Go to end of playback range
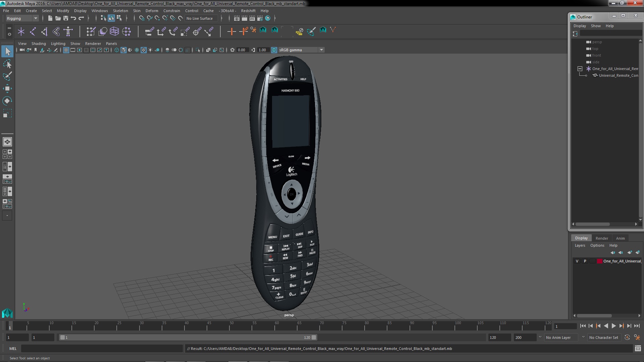Screen dimensions: 644x362 (x=637, y=326)
